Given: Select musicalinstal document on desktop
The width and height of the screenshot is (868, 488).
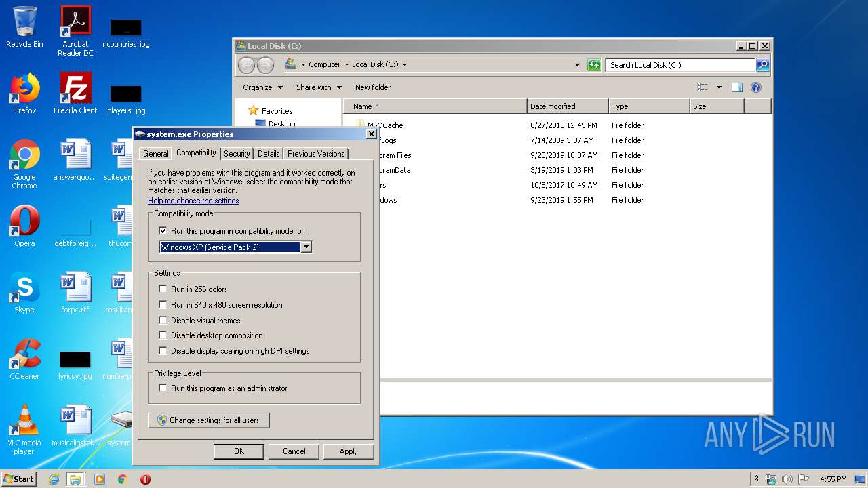Looking at the screenshot, I should pyautogui.click(x=75, y=426).
